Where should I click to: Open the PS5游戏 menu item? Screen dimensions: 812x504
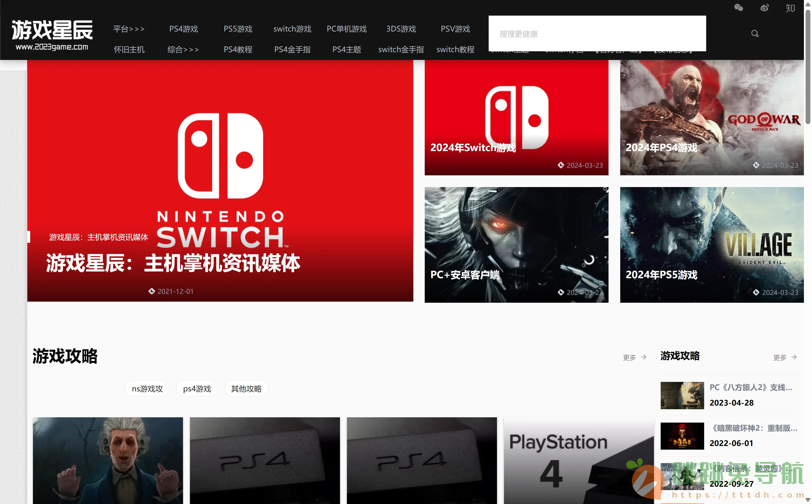coord(238,29)
